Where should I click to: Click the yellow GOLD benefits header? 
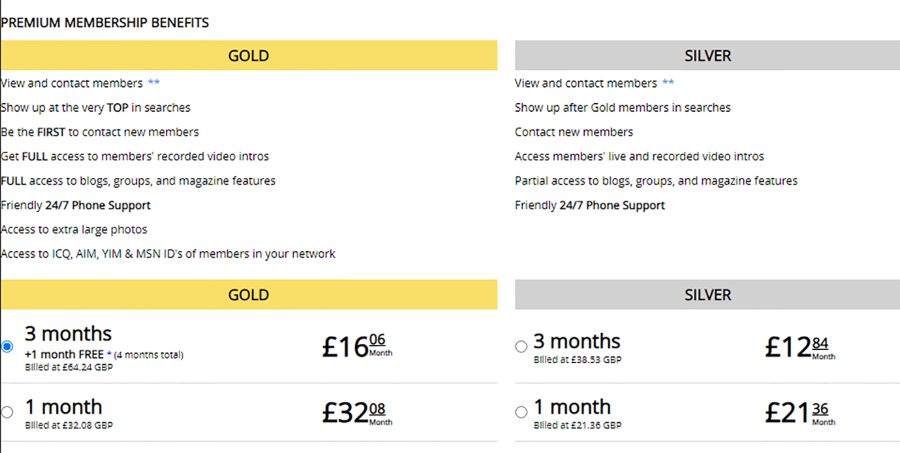click(x=249, y=56)
